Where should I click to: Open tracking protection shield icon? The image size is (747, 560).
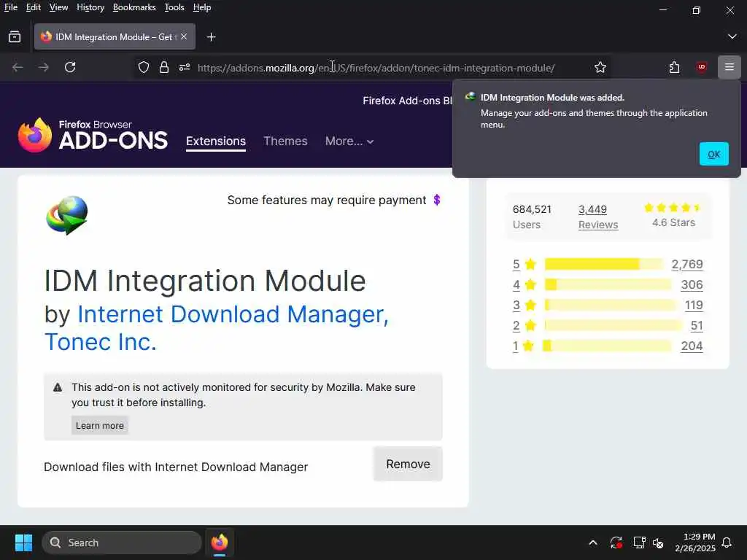point(144,68)
